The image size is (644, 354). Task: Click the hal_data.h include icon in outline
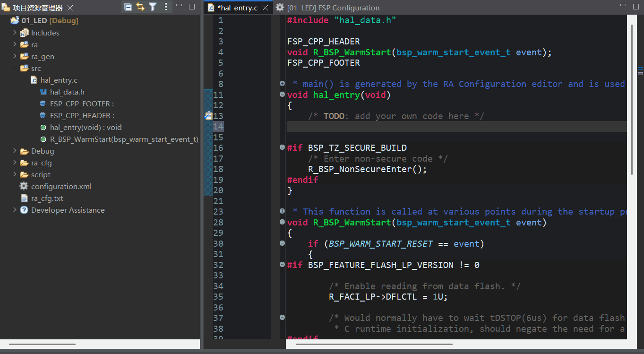(43, 92)
